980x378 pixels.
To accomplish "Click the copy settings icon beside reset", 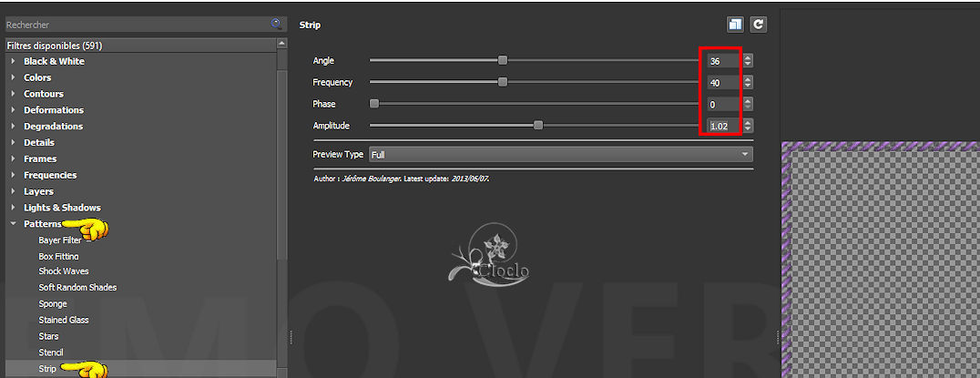I will tap(735, 25).
